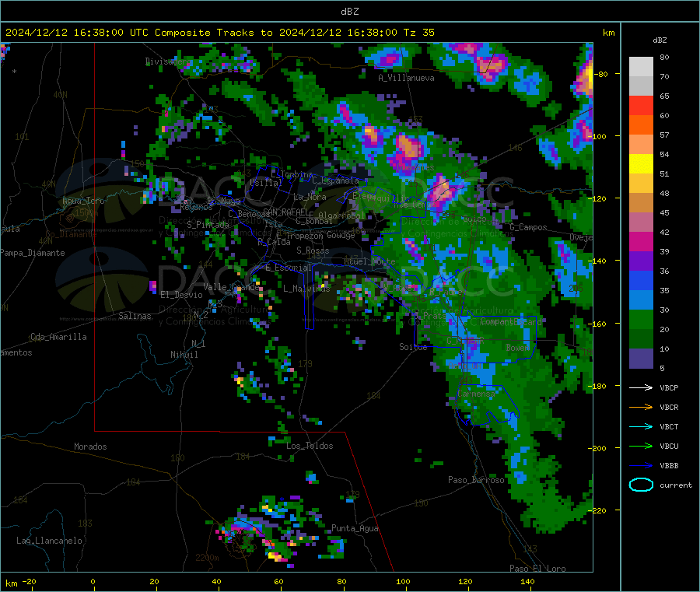700x592 pixels.
Task: Click the 'Tz 35' header value
Action: click(x=418, y=33)
